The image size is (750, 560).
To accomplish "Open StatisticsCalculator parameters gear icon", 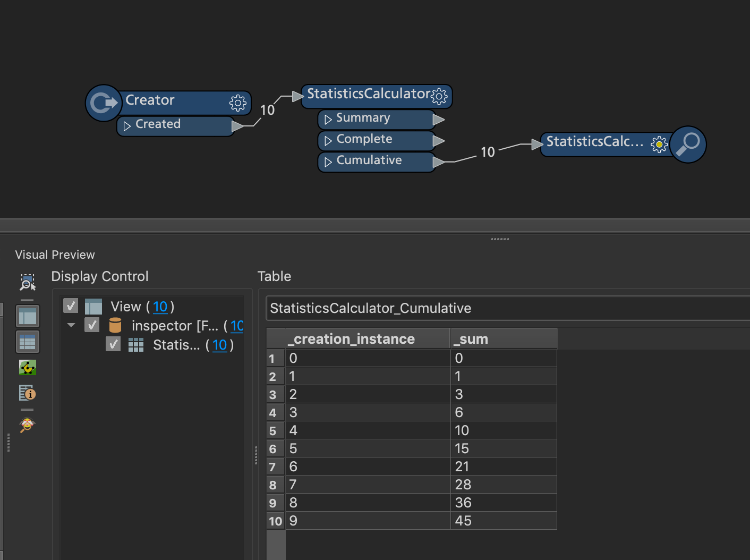I will click(x=439, y=96).
